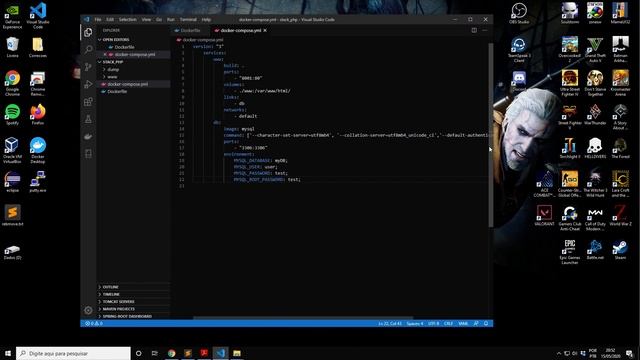Open VALORANT desktop shortcut
Viewport: 640px width, 360px height.
coord(544,216)
